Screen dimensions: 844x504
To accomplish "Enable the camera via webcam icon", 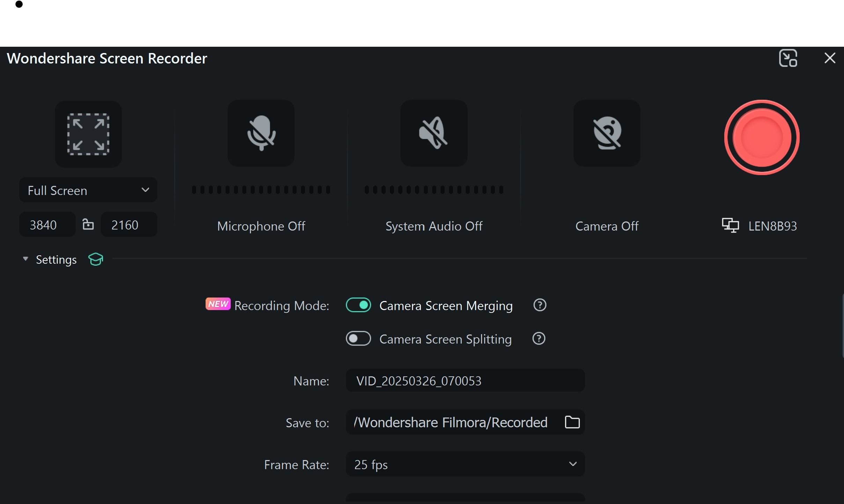I will click(x=607, y=133).
